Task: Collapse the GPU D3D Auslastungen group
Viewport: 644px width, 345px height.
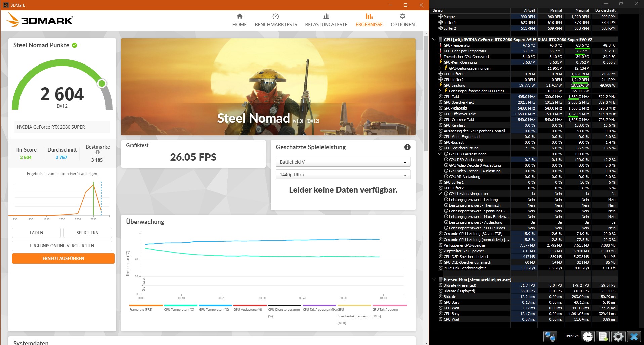Action: pos(440,154)
